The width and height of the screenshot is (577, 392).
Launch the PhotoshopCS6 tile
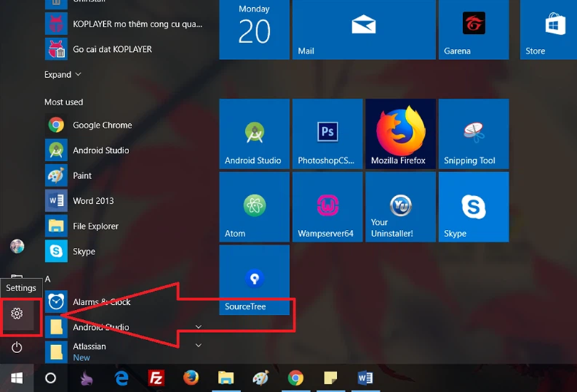click(327, 134)
